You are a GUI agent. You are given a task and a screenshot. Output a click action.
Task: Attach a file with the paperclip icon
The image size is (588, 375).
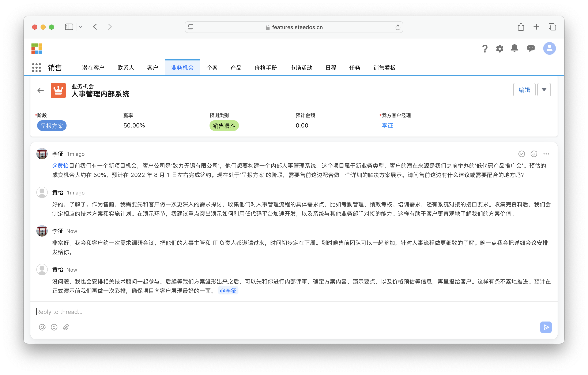pyautogui.click(x=66, y=327)
